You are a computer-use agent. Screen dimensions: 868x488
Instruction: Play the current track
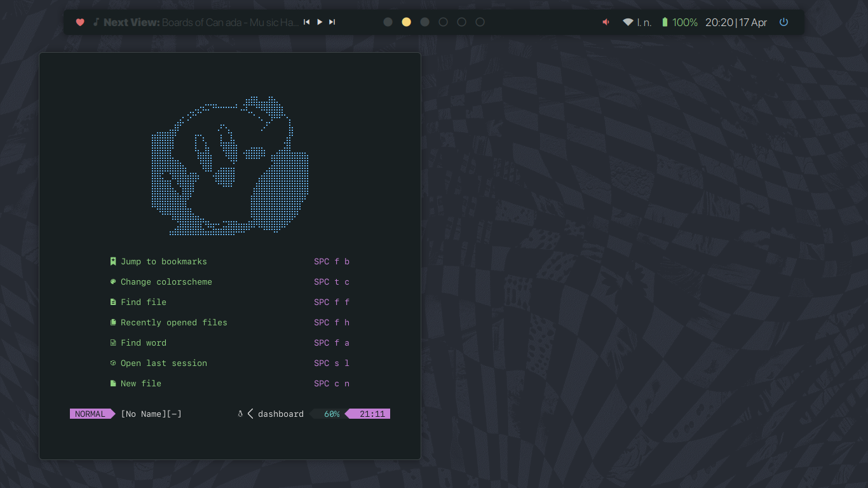pos(320,22)
